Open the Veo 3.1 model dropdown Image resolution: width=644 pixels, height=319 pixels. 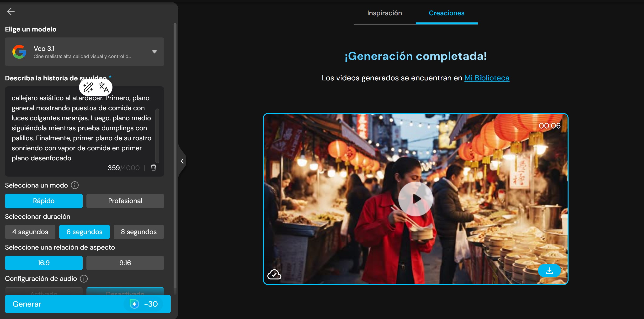pos(154,52)
